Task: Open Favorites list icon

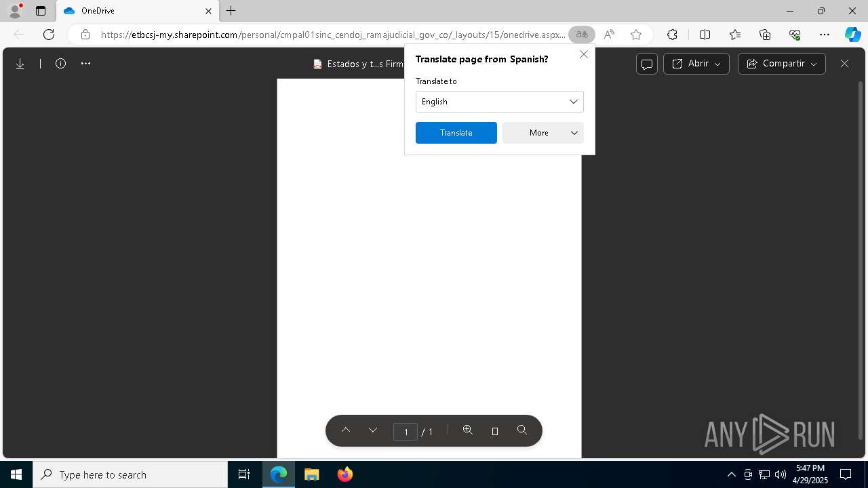Action: point(735,35)
